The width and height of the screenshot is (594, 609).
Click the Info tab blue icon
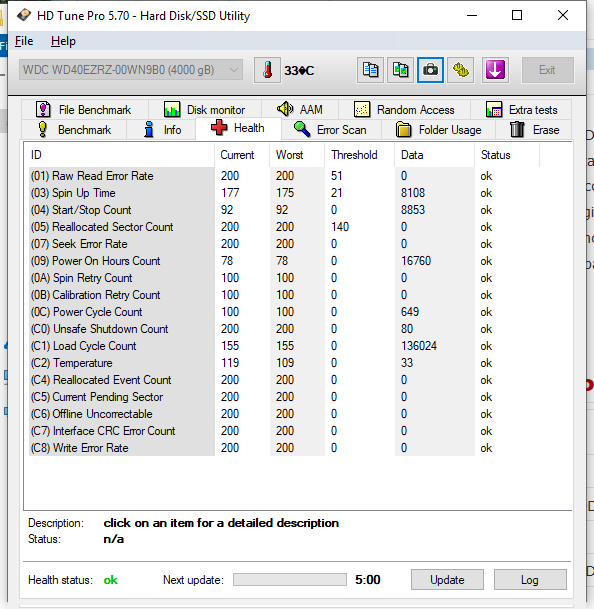click(x=149, y=129)
